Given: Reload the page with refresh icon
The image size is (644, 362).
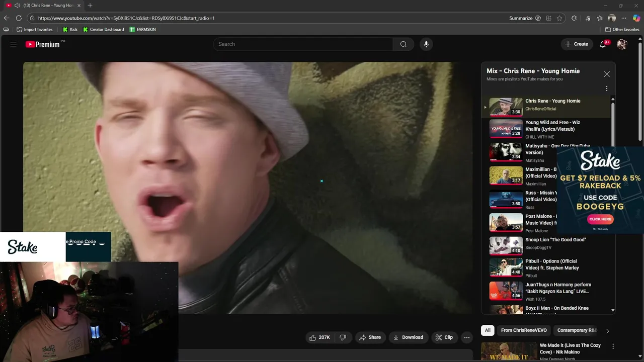Looking at the screenshot, I should coord(19,18).
